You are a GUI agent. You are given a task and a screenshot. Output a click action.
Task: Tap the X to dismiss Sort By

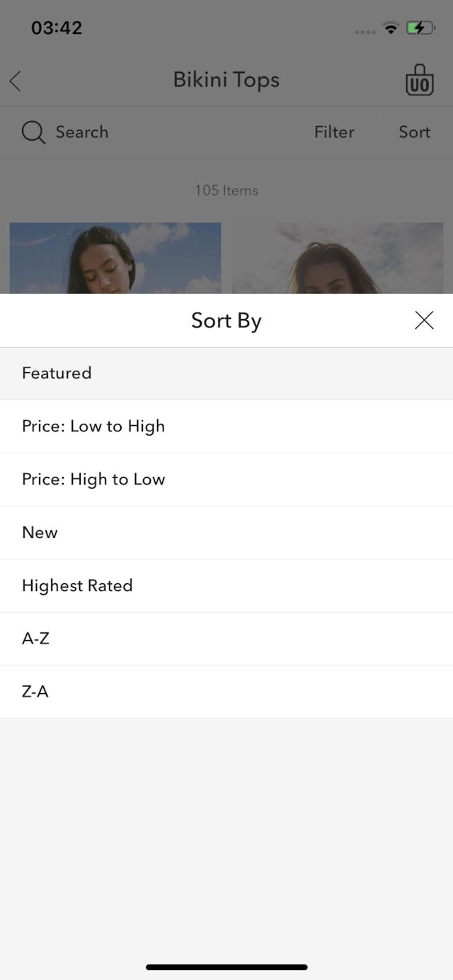pos(423,320)
